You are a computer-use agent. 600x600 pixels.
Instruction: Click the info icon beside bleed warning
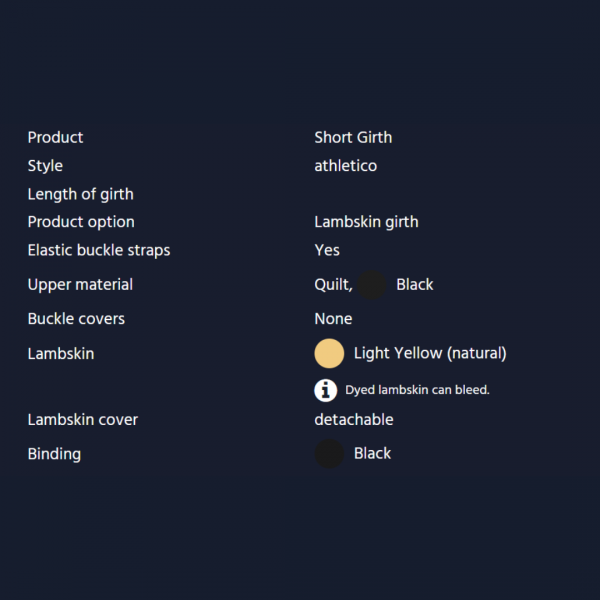click(x=326, y=390)
